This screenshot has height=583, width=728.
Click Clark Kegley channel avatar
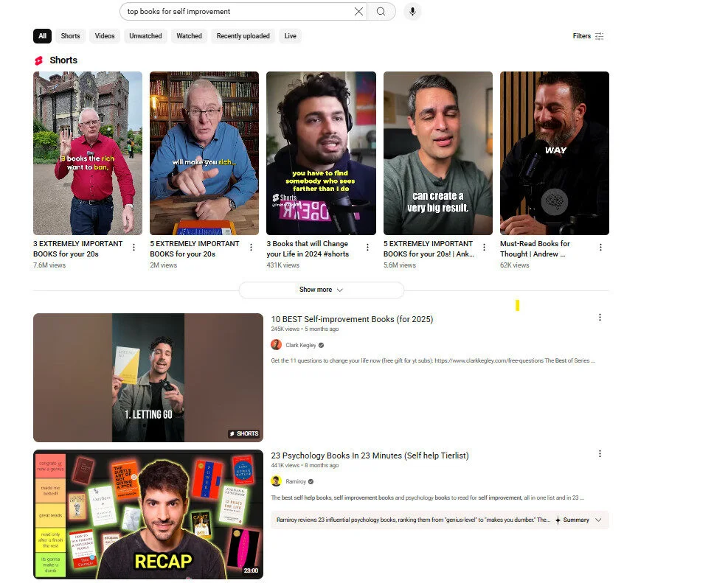pyautogui.click(x=277, y=345)
